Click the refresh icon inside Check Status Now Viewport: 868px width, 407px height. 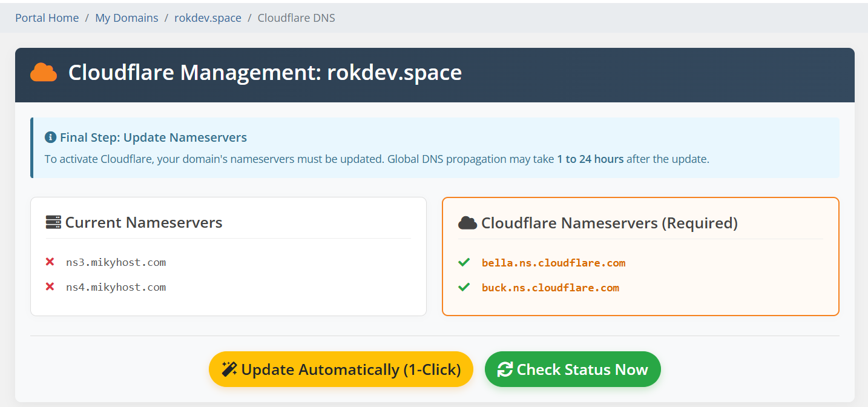(505, 368)
